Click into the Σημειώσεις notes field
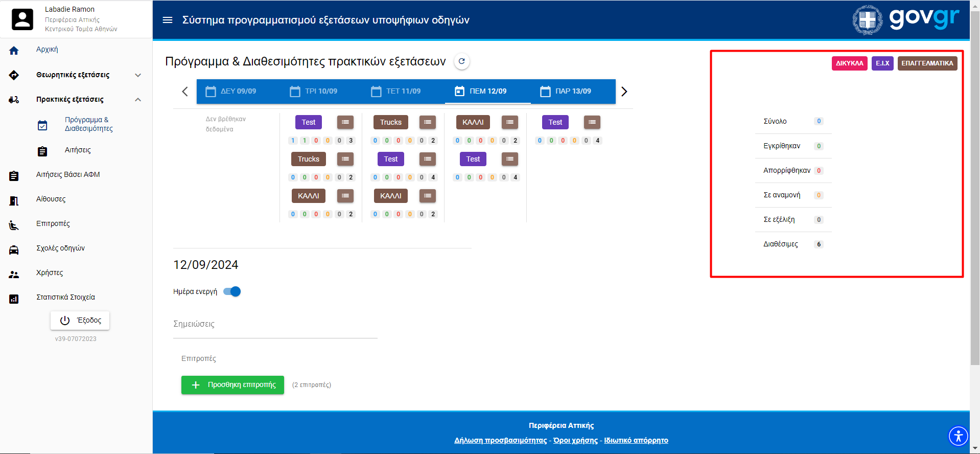 click(275, 325)
